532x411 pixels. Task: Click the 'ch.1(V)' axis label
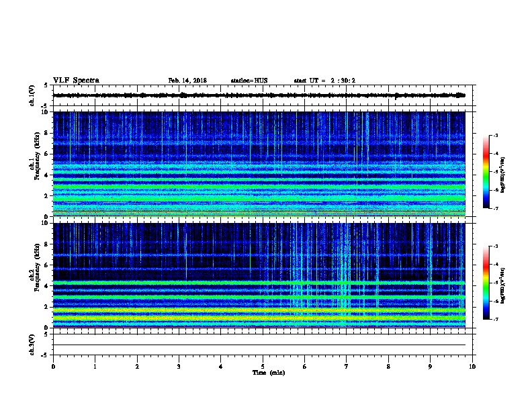point(32,95)
